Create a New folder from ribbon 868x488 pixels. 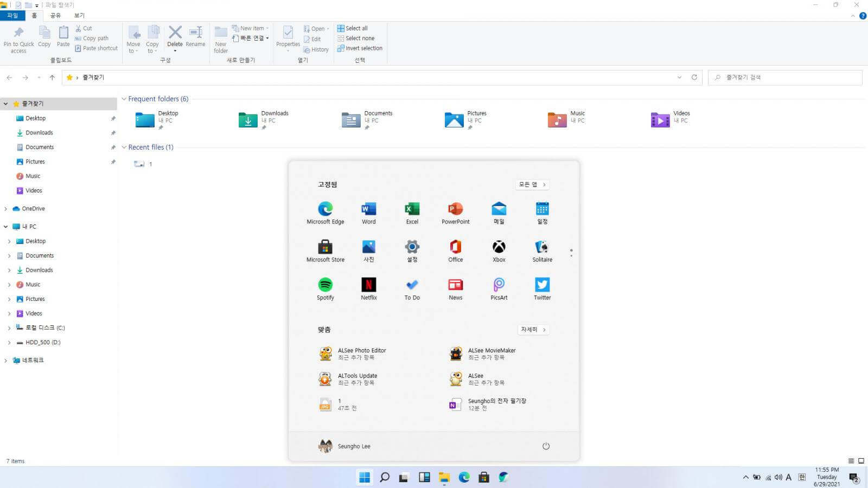coord(221,40)
